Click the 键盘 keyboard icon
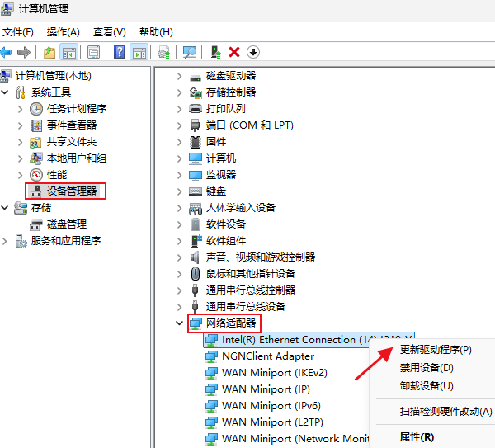The width and height of the screenshot is (495, 448). coord(196,191)
